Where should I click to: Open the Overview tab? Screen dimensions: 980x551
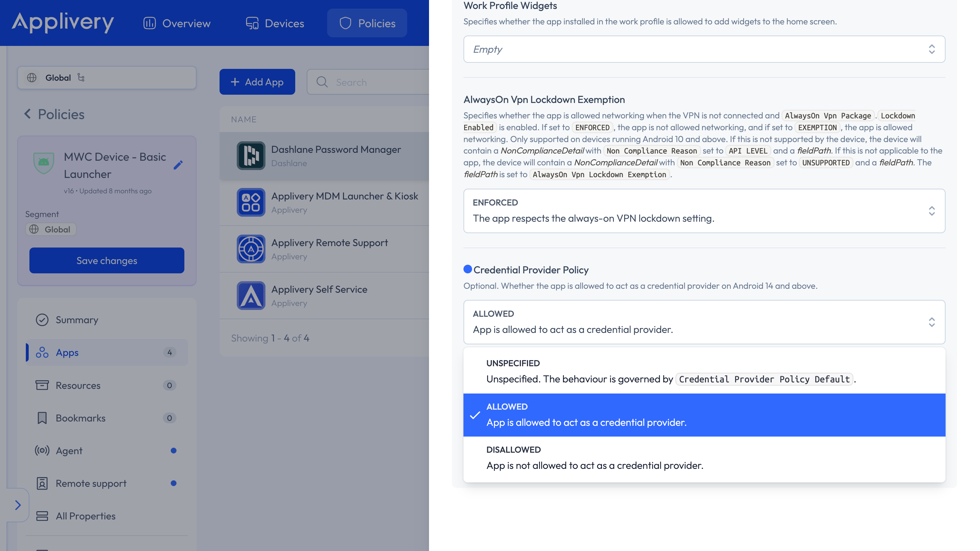coord(177,23)
